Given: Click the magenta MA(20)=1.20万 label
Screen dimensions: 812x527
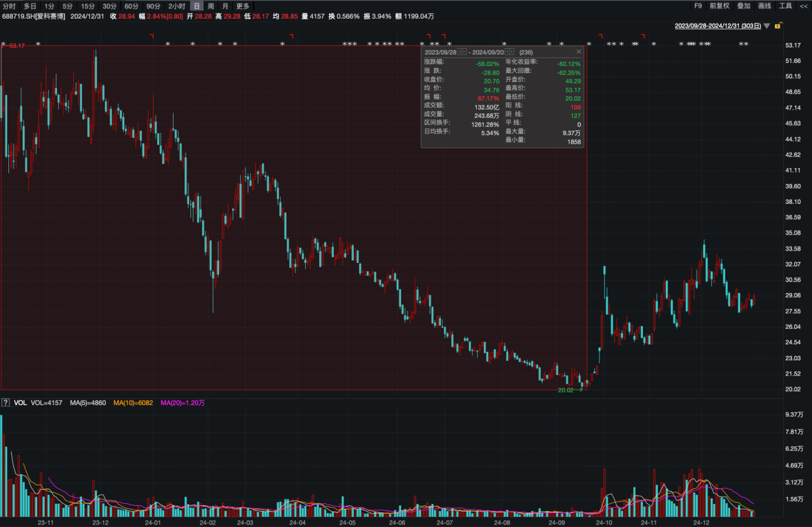Looking at the screenshot, I should (x=183, y=403).
